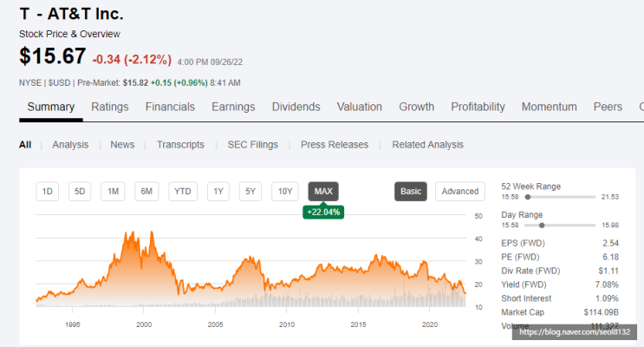Screen dimensions: 644x347
Task: Set chart range to 1Y
Action: click(218, 192)
